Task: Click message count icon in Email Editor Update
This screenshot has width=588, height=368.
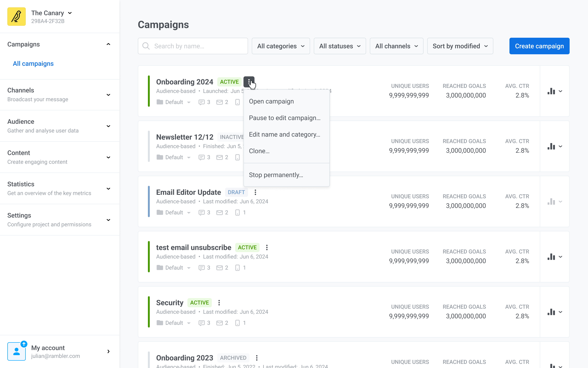Action: click(201, 213)
